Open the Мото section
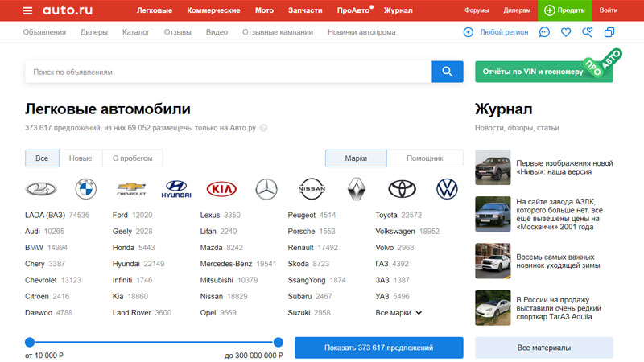This screenshot has height=362, width=644. tap(264, 10)
